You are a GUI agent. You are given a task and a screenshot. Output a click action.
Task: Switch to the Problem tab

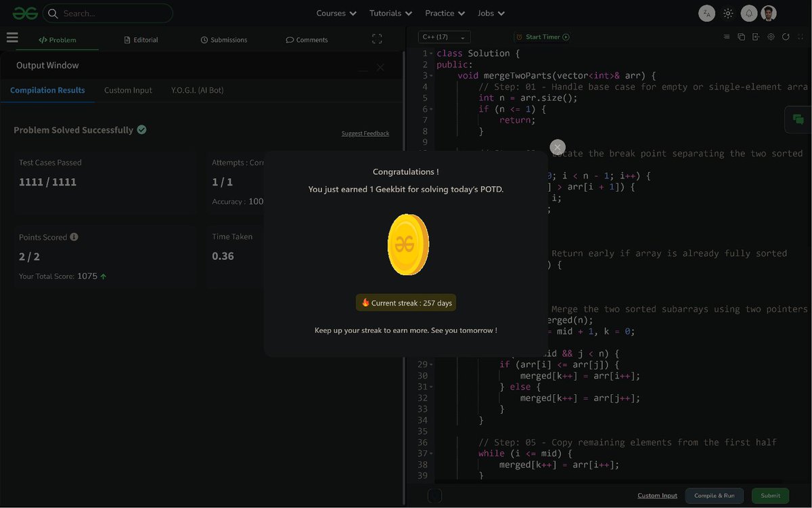tap(58, 40)
